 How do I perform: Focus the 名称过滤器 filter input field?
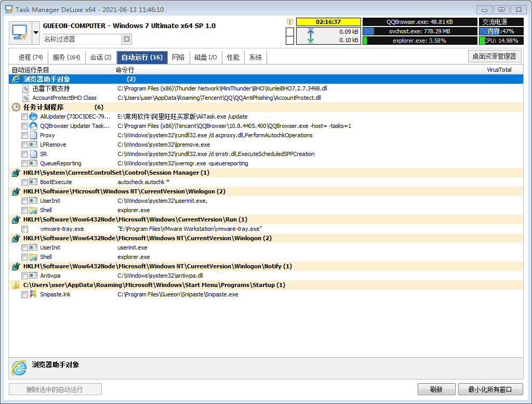tap(82, 39)
